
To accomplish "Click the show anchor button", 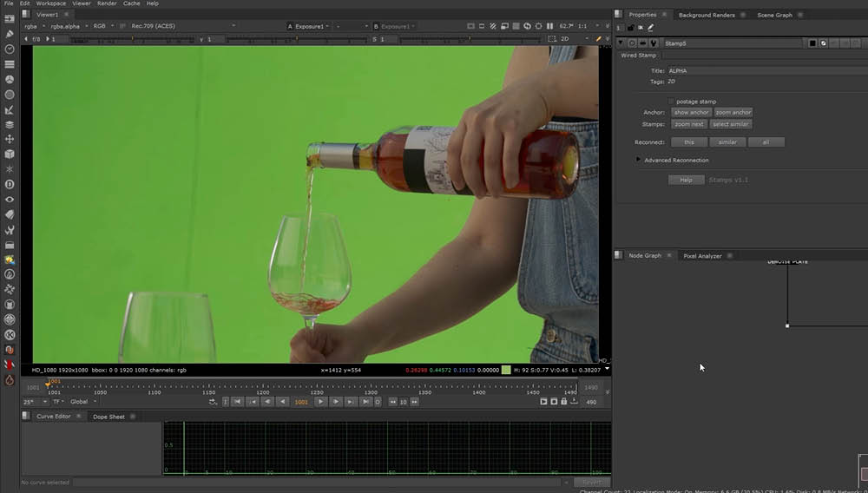I will coord(691,112).
